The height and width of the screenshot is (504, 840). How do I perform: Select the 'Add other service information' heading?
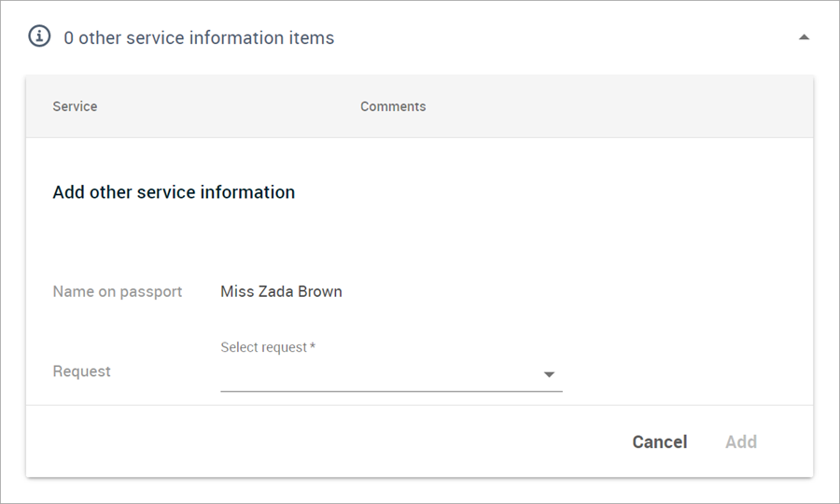(x=174, y=192)
